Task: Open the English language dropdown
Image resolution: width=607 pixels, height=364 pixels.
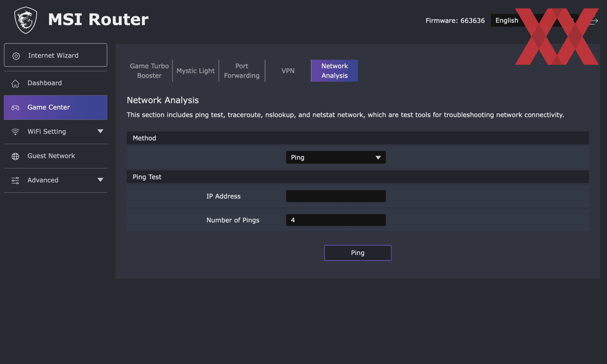Action: coord(534,20)
